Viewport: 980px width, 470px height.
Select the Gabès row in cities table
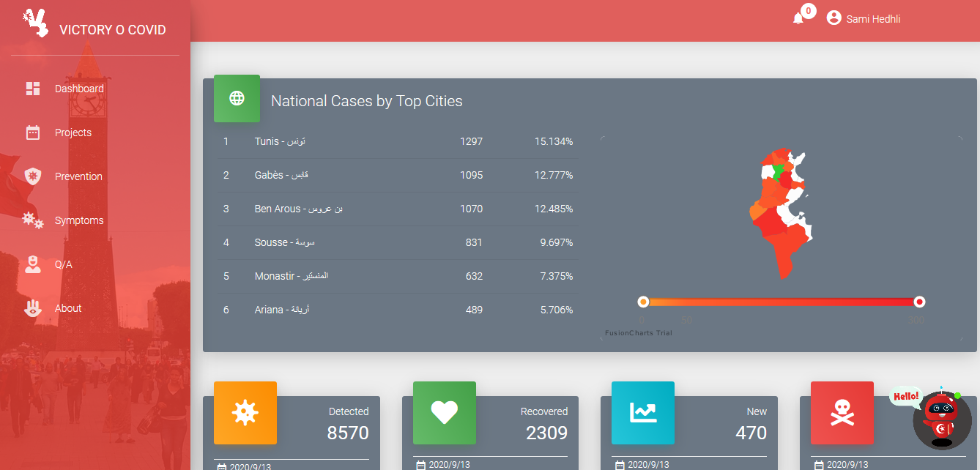(x=398, y=175)
